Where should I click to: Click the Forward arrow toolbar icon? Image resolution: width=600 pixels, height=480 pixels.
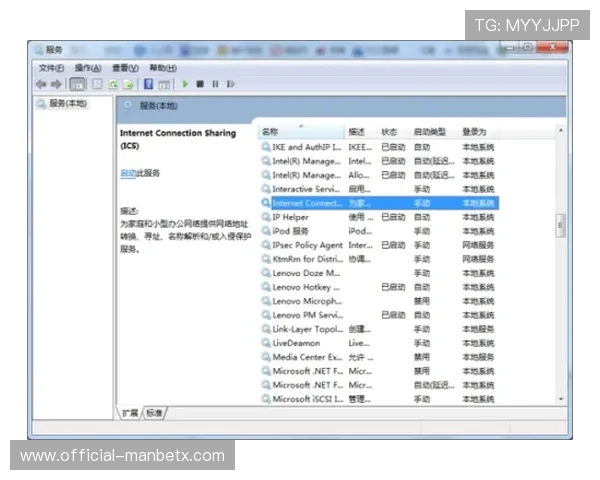pos(56,84)
